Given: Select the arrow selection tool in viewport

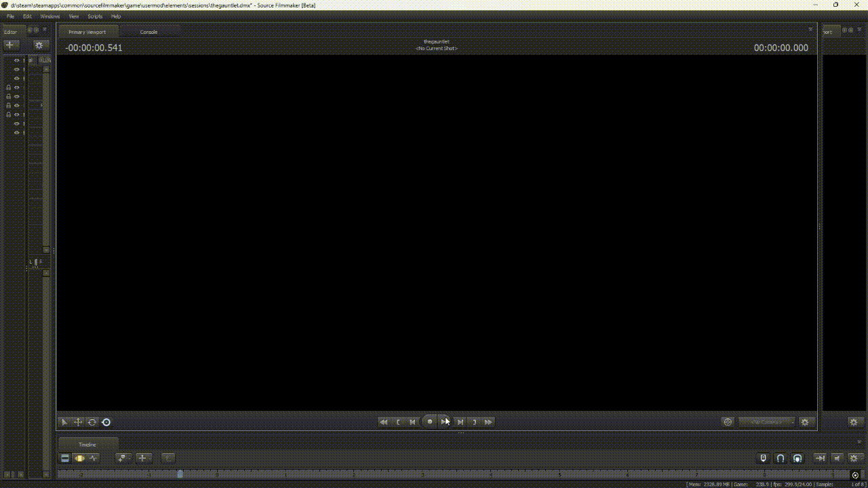Looking at the screenshot, I should 64,422.
